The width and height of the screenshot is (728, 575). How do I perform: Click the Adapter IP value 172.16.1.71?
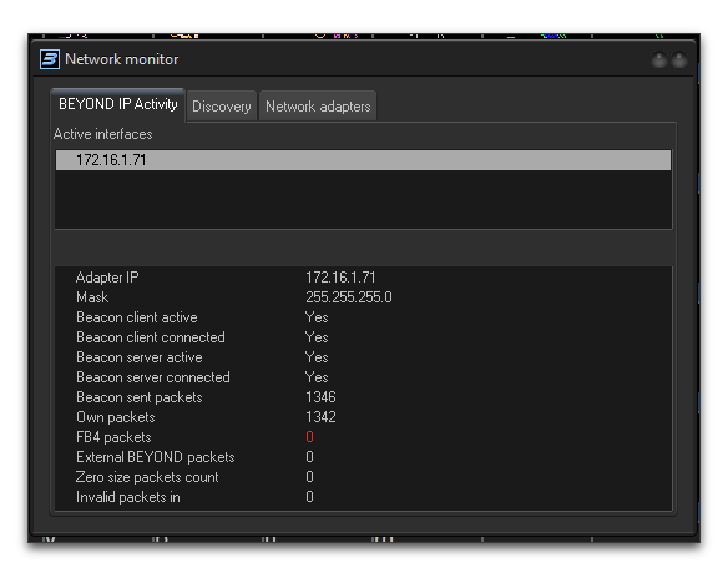(x=340, y=278)
